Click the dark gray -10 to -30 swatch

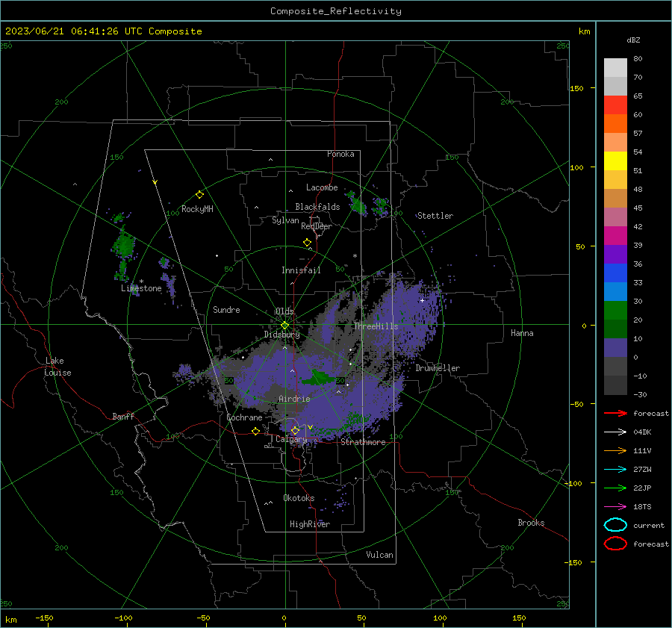click(615, 385)
